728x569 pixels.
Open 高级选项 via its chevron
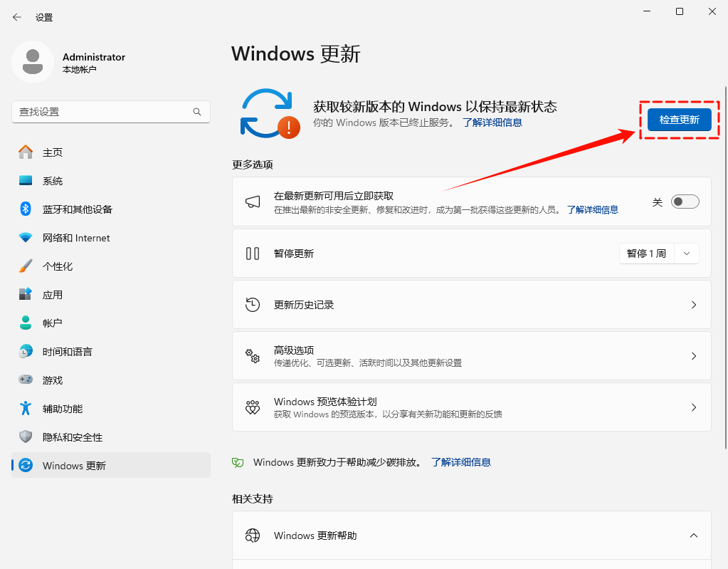[x=693, y=355]
